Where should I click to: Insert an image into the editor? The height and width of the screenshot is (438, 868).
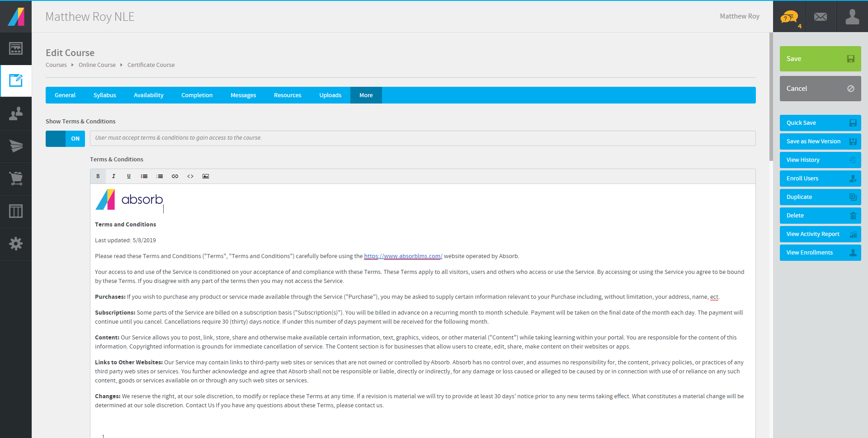[x=206, y=176]
